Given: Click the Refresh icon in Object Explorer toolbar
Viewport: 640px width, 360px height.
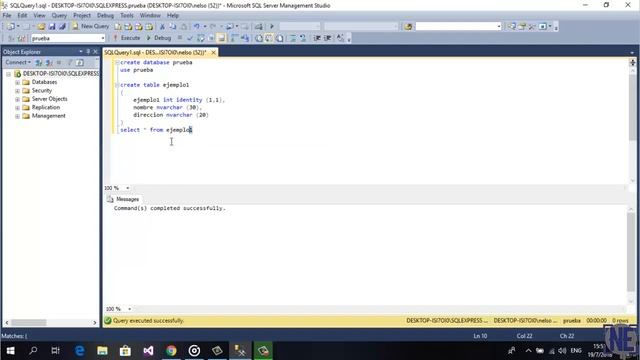Looking at the screenshot, I should coord(80,62).
